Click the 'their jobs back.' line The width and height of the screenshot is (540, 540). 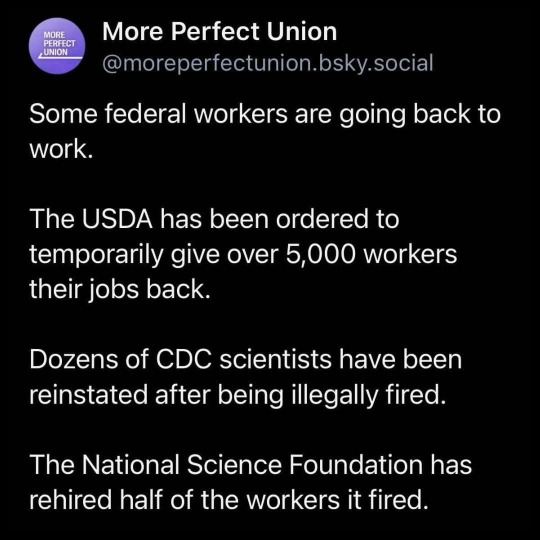[x=120, y=290]
